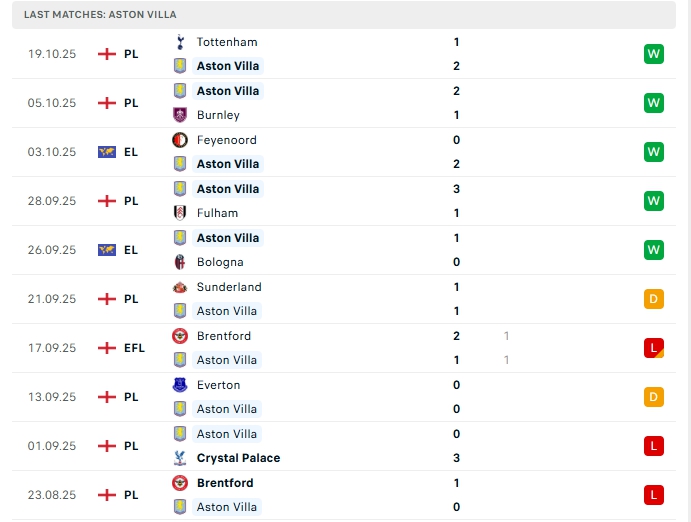
Task: Click the green W badge for Tottenham match
Action: click(x=654, y=54)
